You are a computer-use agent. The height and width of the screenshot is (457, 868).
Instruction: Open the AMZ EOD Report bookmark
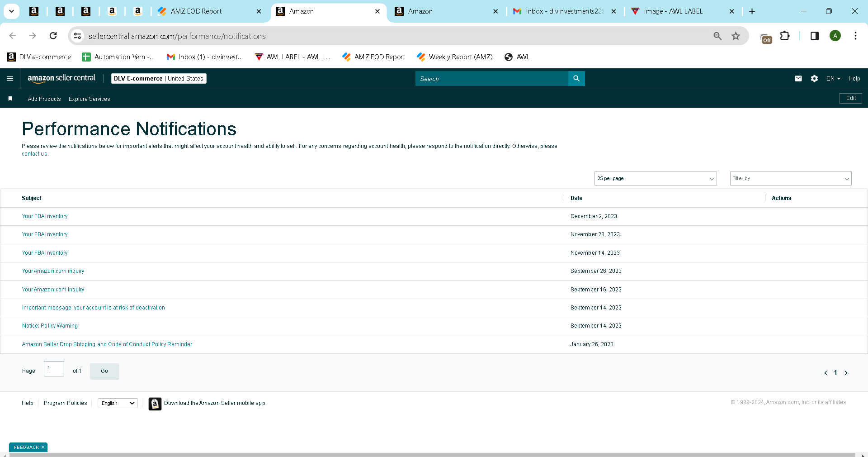[x=374, y=57]
